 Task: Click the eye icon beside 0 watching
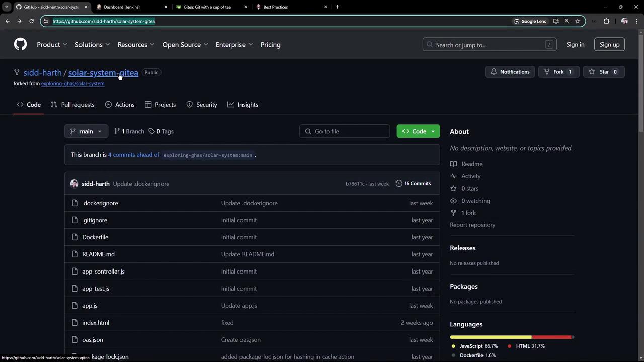click(x=453, y=201)
